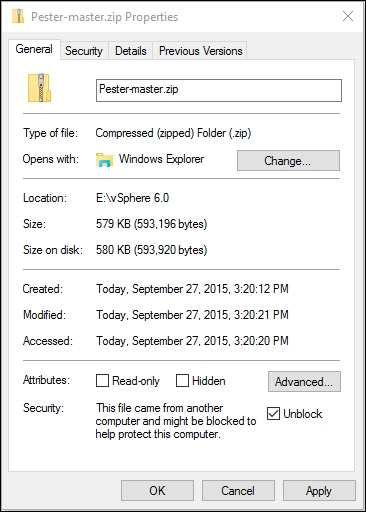Open the Advanced... attributes dialog
The height and width of the screenshot is (512, 366).
coord(304,381)
